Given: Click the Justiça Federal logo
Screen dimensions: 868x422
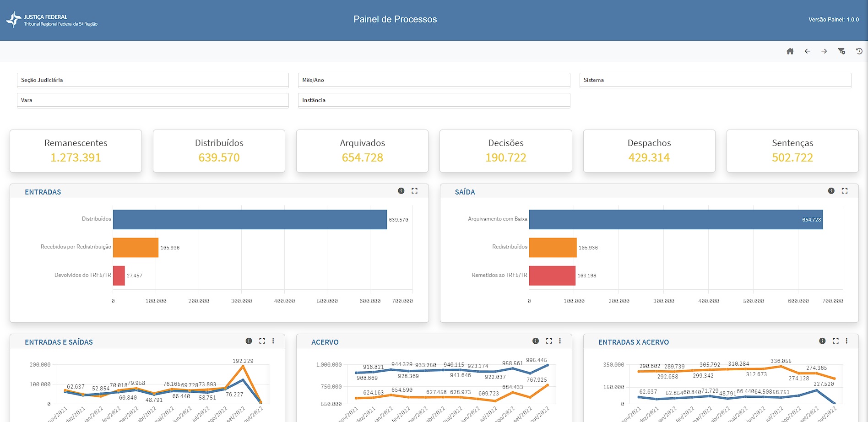Looking at the screenshot, I should pos(51,20).
